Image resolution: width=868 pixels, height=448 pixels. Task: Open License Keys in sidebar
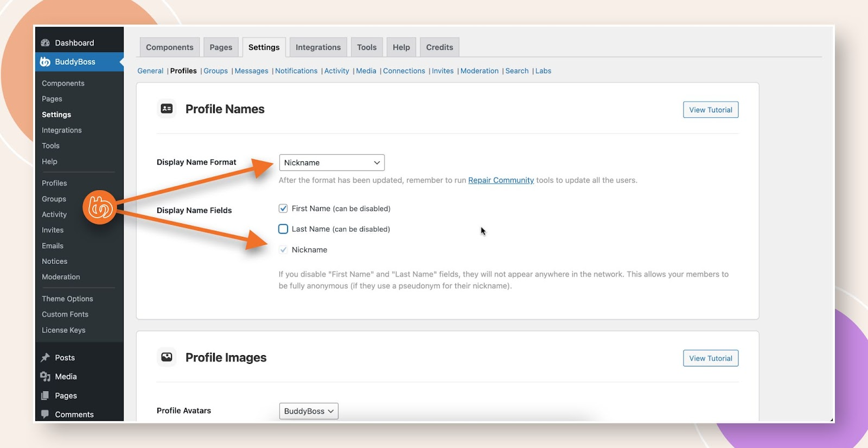tap(63, 330)
